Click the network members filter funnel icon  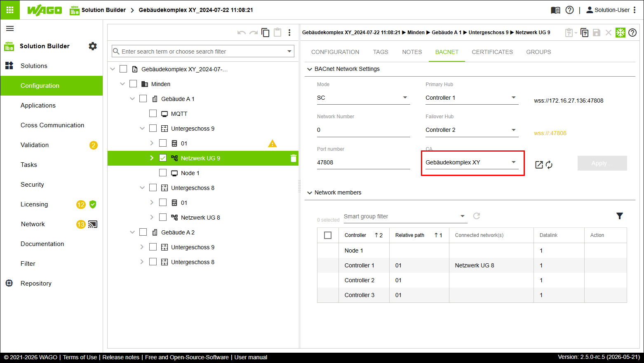pyautogui.click(x=620, y=216)
